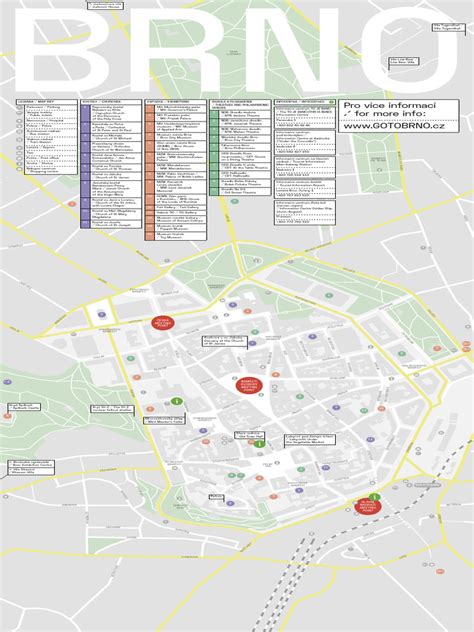Click purple marker below the Petrov label
This screenshot has width=474, height=632.
pos(230,503)
